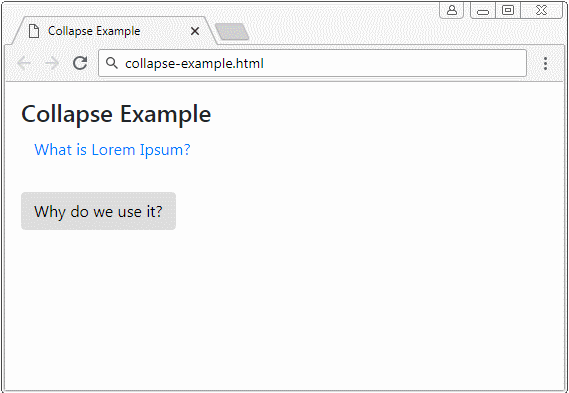569x393 pixels.
Task: Restore down the browser window
Action: pyautogui.click(x=508, y=10)
